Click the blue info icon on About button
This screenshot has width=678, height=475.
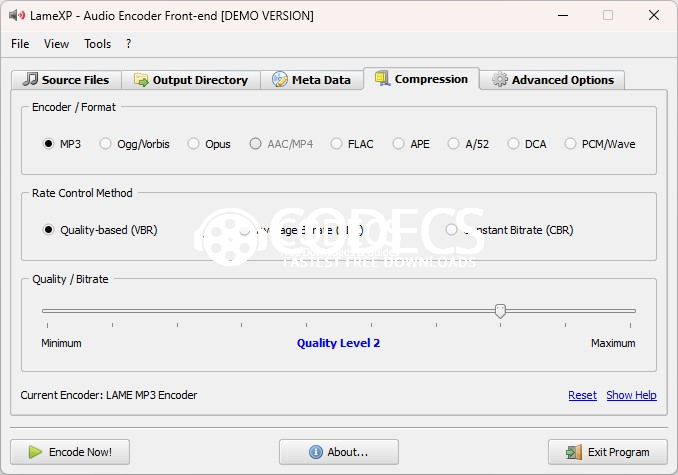[x=316, y=452]
